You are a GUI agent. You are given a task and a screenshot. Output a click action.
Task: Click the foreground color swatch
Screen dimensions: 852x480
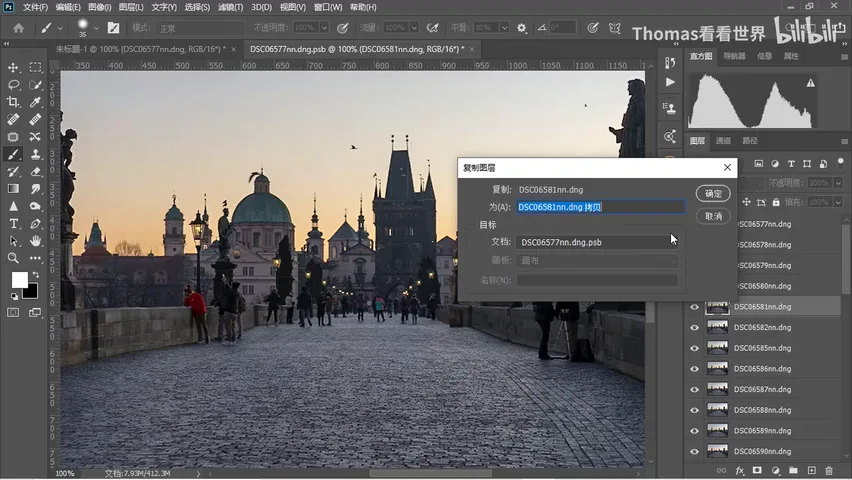[20, 279]
